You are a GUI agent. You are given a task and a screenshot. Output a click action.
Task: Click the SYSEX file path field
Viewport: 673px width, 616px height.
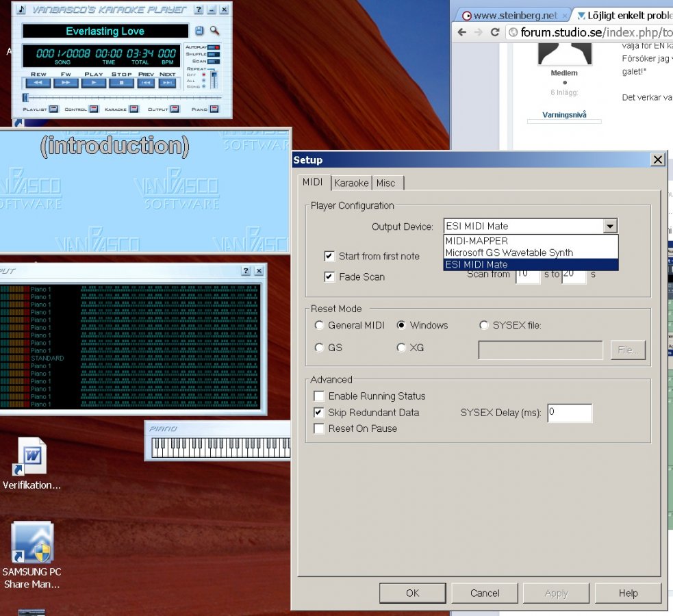(540, 350)
